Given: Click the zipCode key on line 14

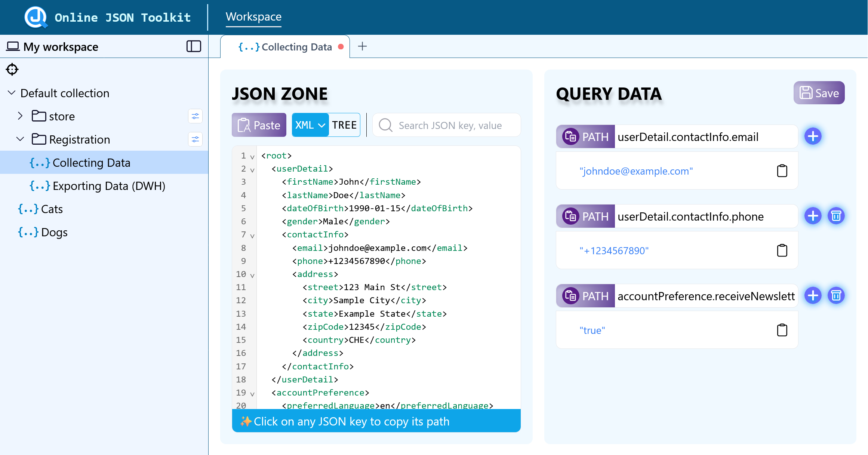Looking at the screenshot, I should (x=326, y=327).
